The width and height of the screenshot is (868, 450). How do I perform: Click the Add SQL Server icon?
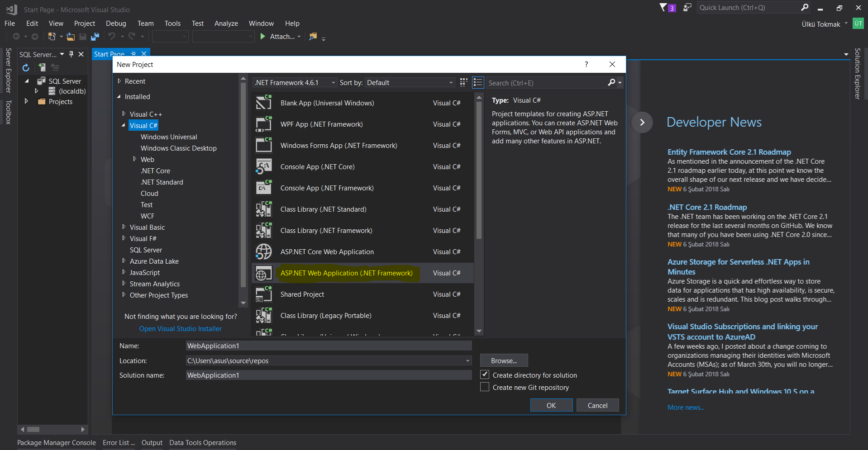coord(42,67)
